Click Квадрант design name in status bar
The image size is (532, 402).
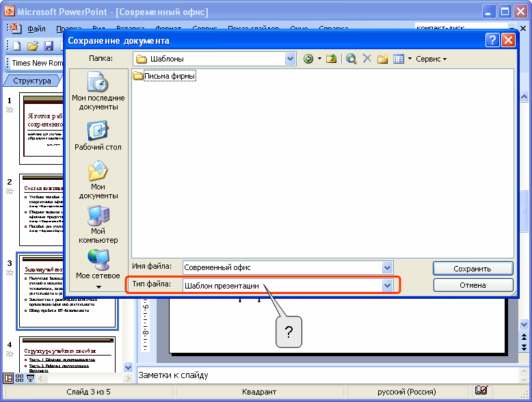click(259, 392)
